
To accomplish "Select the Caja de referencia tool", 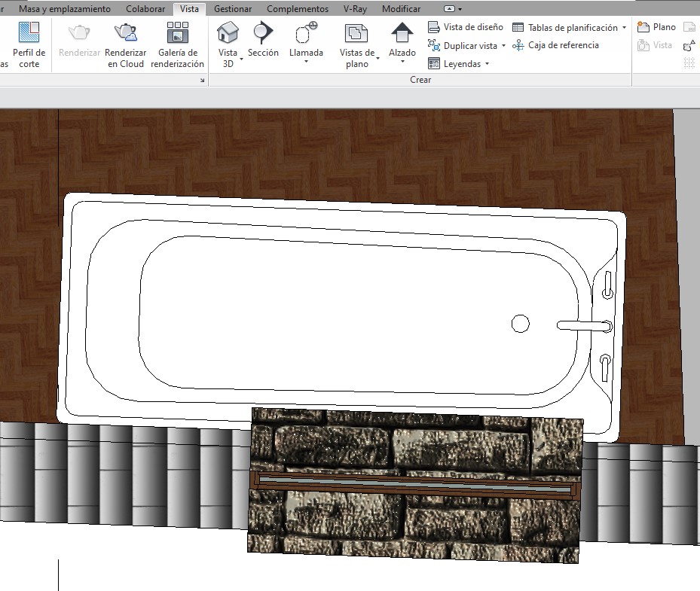I will coord(555,45).
